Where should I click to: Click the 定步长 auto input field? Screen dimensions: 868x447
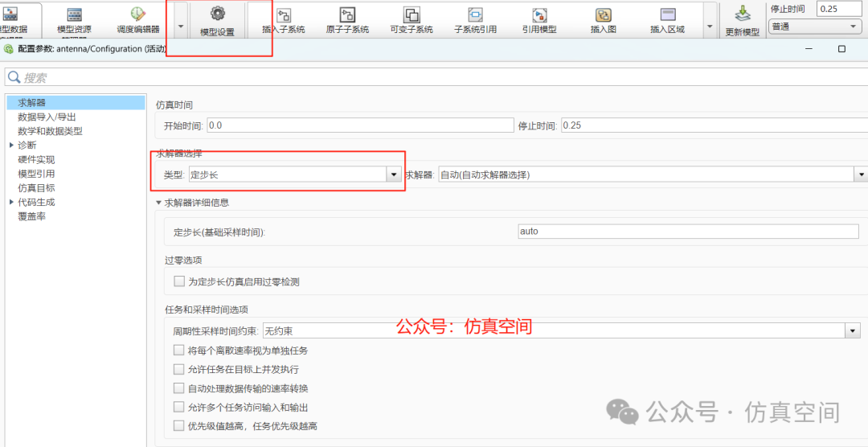(x=688, y=232)
